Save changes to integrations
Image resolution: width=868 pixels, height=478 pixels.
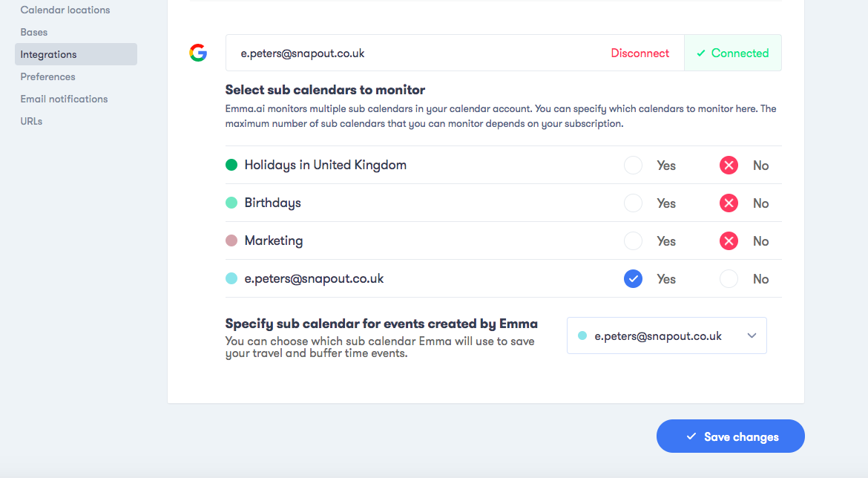(x=730, y=436)
